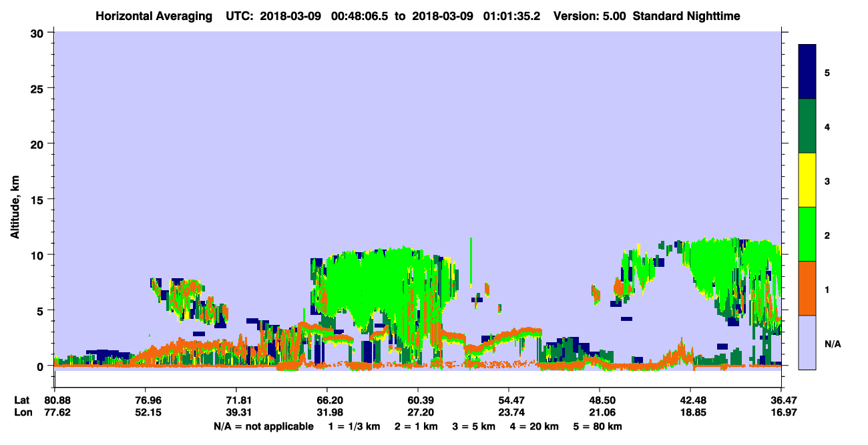The height and width of the screenshot is (445, 868).
Task: Click the 'Lon' row label
Action: [22, 412]
